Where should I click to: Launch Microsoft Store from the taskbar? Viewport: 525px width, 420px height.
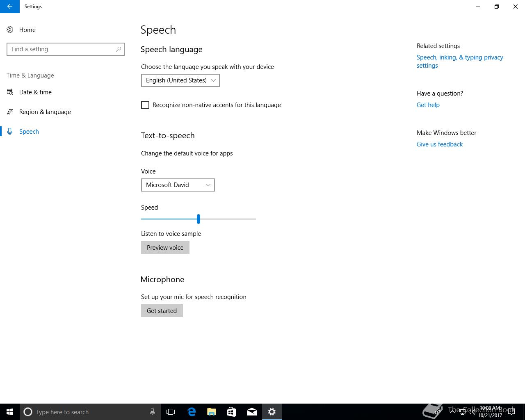(x=232, y=412)
